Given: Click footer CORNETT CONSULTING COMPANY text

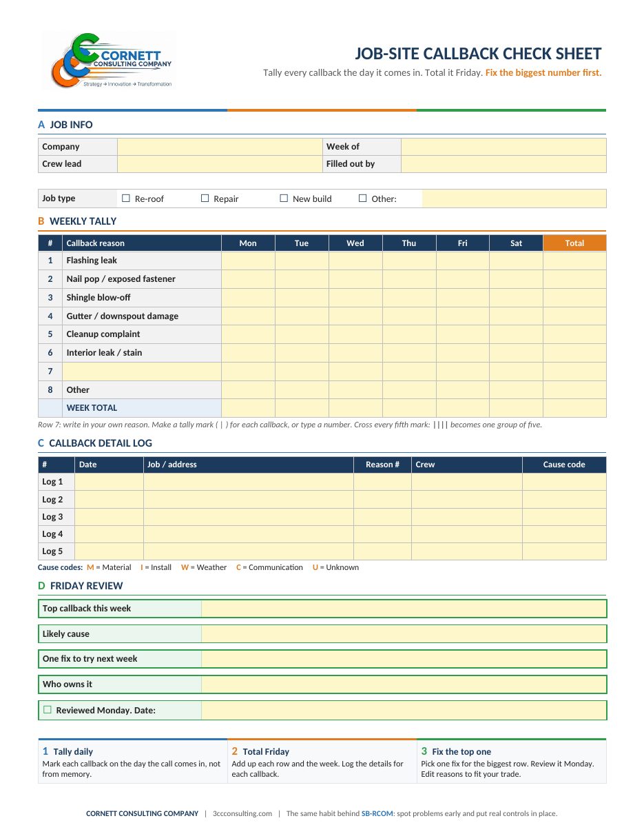Looking at the screenshot, I should 142,813.
